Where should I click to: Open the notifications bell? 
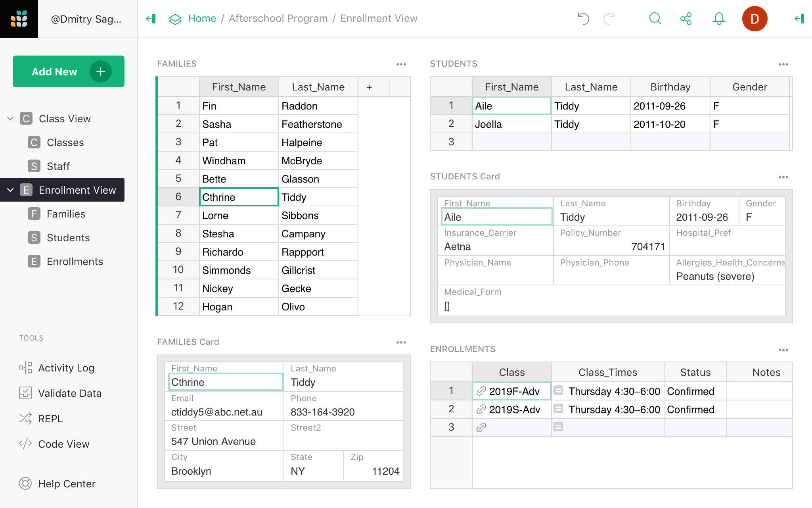point(719,18)
